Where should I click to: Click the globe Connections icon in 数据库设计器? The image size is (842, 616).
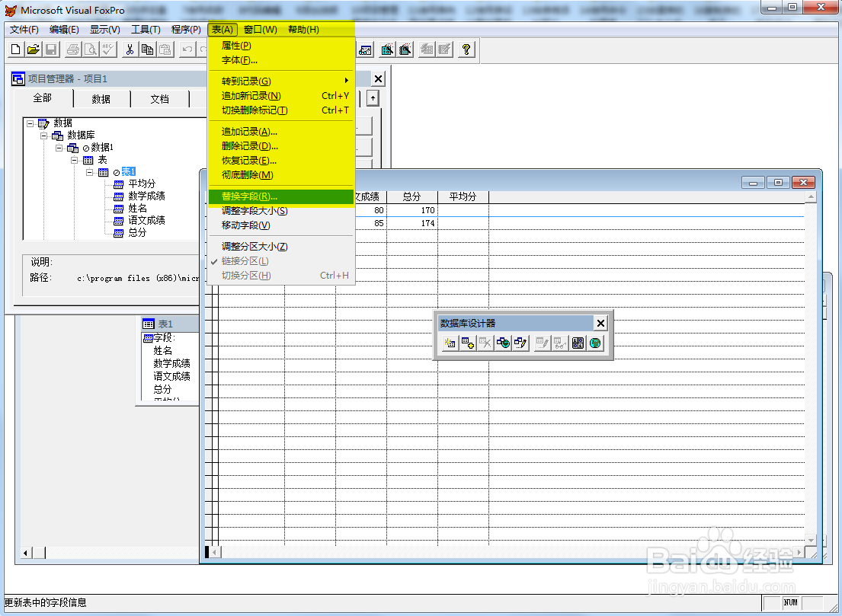(596, 343)
